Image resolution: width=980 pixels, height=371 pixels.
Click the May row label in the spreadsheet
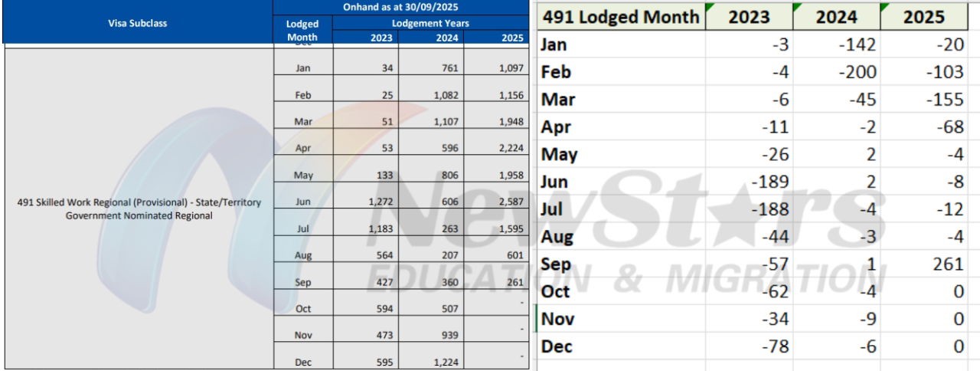(x=560, y=155)
